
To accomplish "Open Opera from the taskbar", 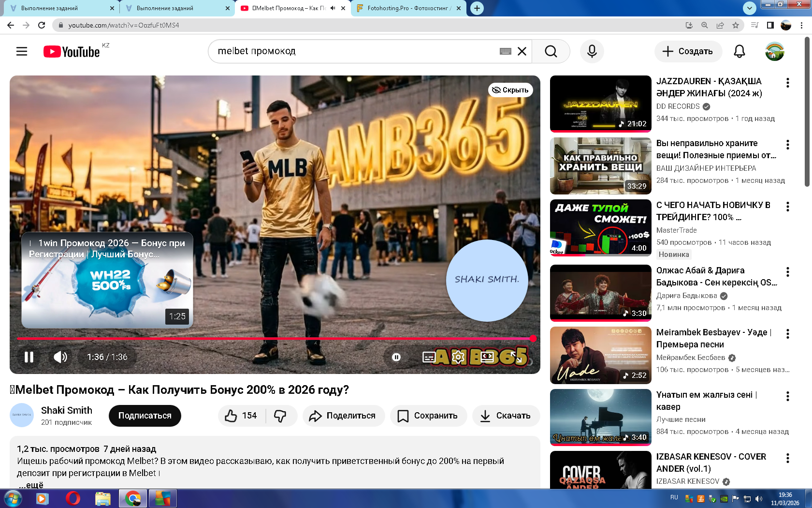I will pos(73,498).
